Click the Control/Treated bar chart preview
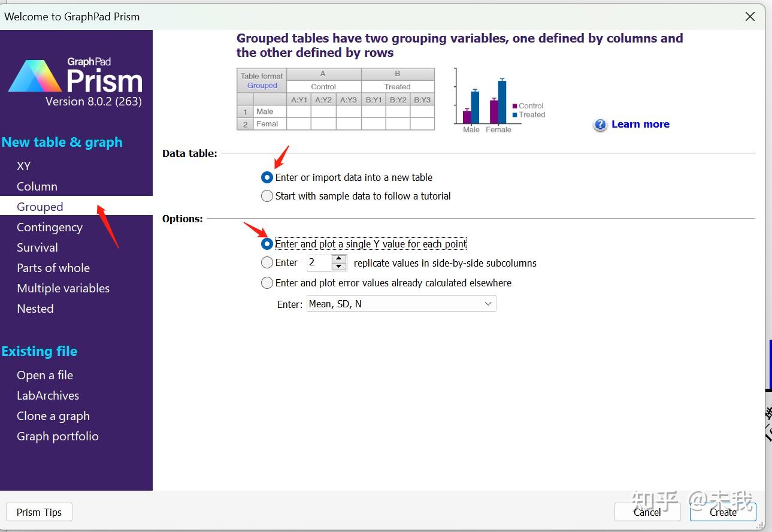This screenshot has height=532, width=772. pos(499,101)
